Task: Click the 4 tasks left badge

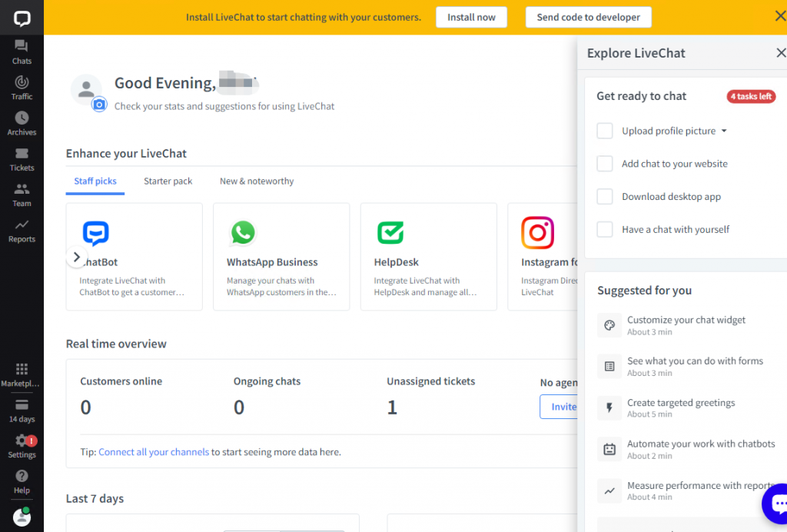Action: (751, 96)
